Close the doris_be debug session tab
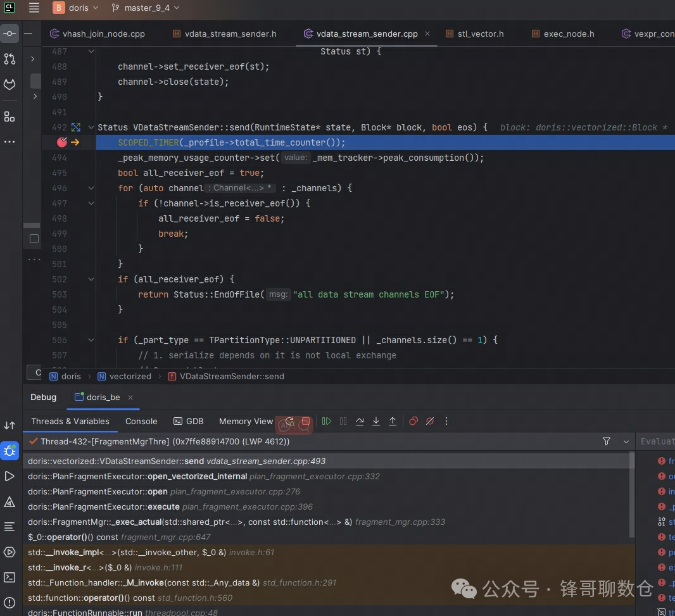This screenshot has height=616, width=675. tap(130, 398)
